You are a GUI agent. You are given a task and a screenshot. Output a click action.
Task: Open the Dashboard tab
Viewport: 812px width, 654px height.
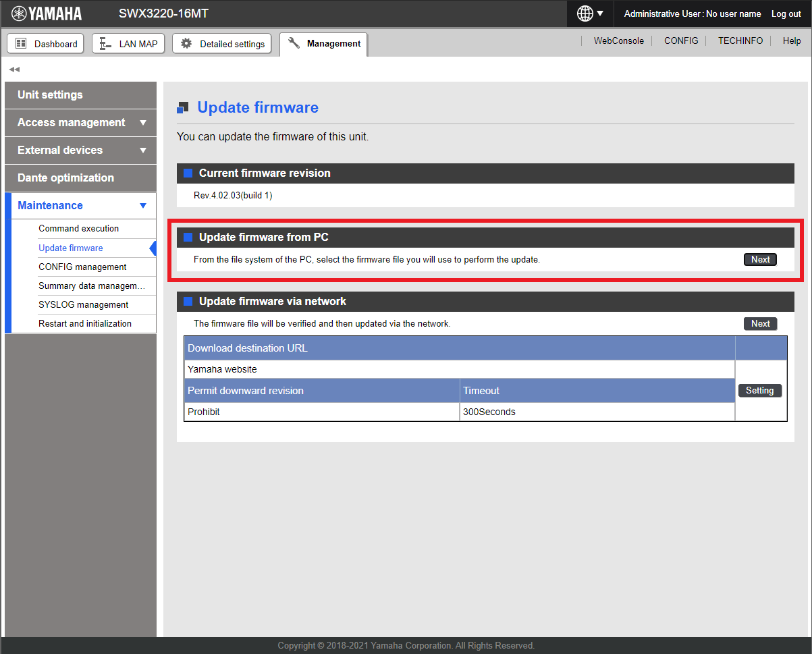[x=46, y=44]
